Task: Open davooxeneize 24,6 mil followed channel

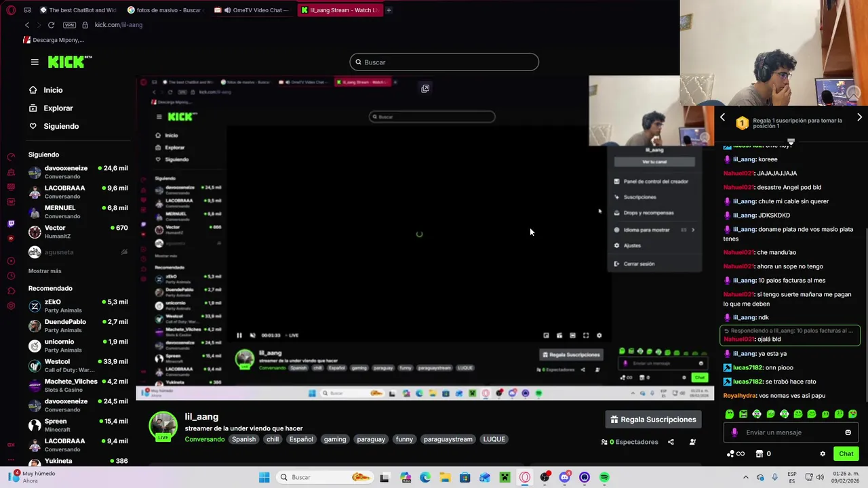Action: [78, 172]
